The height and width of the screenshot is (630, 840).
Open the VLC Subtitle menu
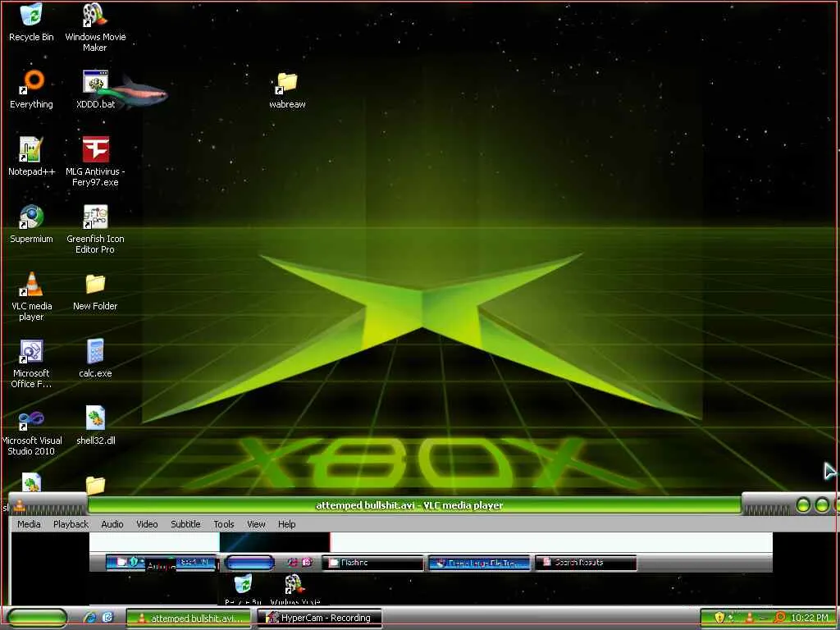point(185,524)
